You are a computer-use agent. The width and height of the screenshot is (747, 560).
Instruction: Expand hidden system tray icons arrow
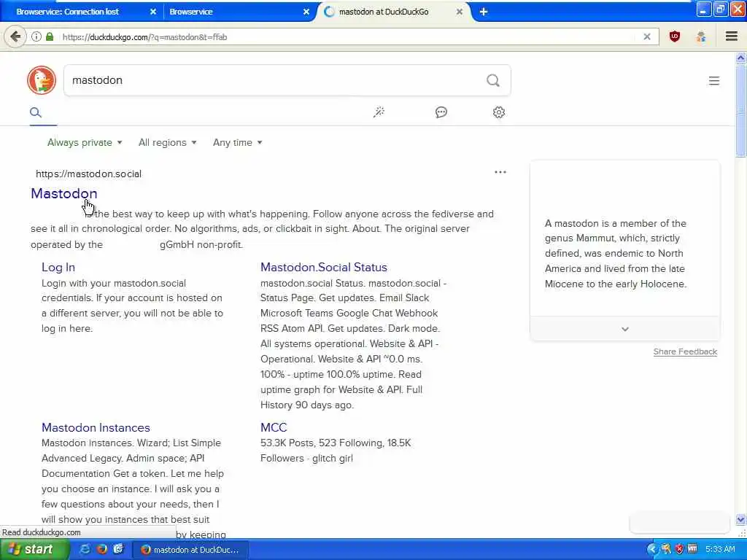pyautogui.click(x=651, y=550)
